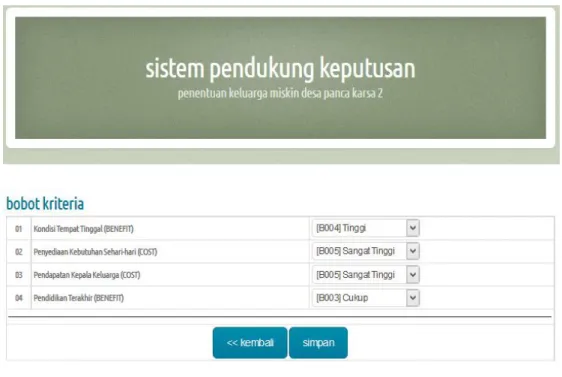Open the Pendidikan Terakhir weight dropdown
This screenshot has width=562, height=377.
pyautogui.click(x=366, y=298)
